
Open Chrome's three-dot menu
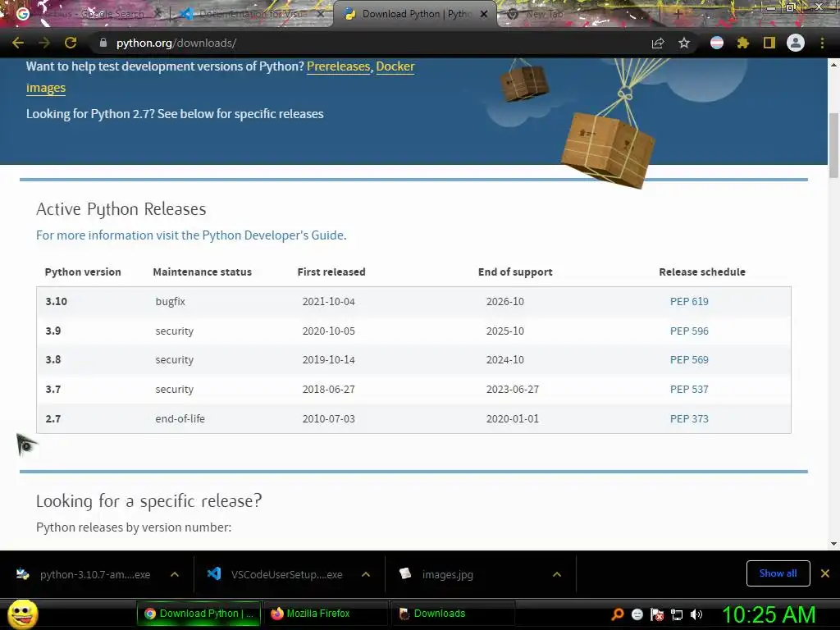(822, 43)
